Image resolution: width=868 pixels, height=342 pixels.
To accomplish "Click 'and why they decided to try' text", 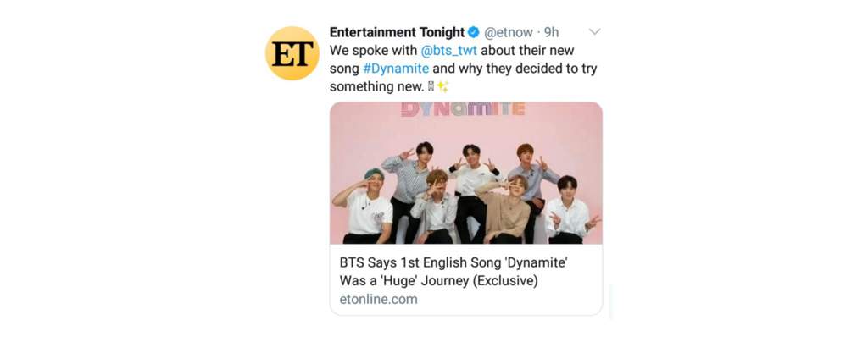I will (x=515, y=69).
